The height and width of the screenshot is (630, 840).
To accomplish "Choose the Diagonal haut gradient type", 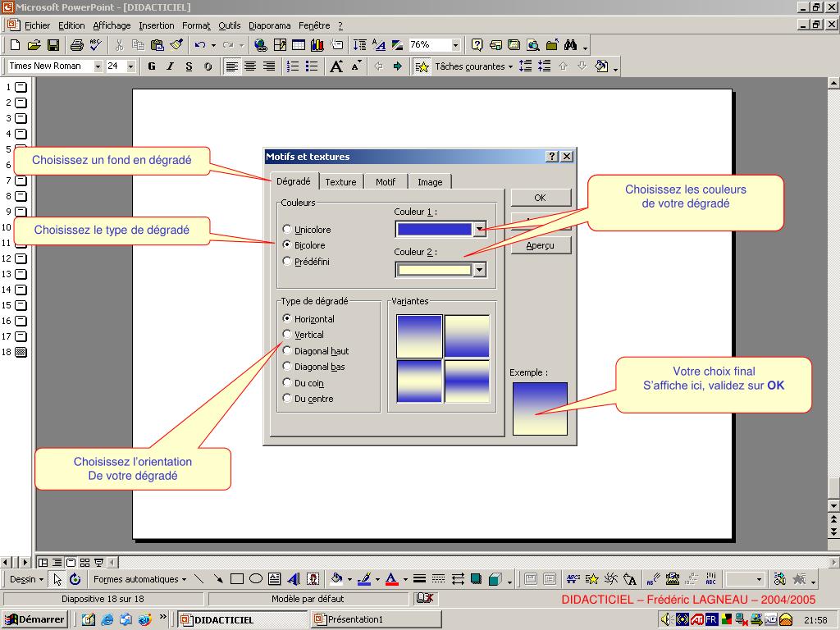I will pyautogui.click(x=287, y=350).
